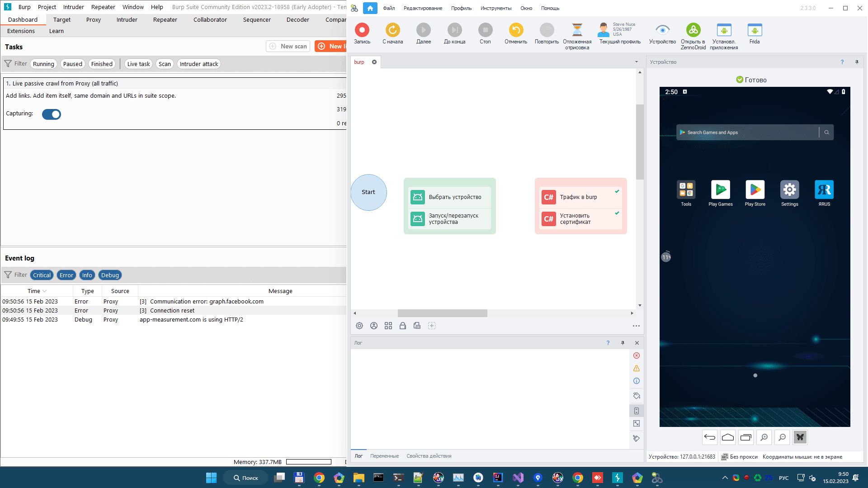Screen dimensions: 868x488
Task: Click the lock icon below canvas
Action: (403, 326)
